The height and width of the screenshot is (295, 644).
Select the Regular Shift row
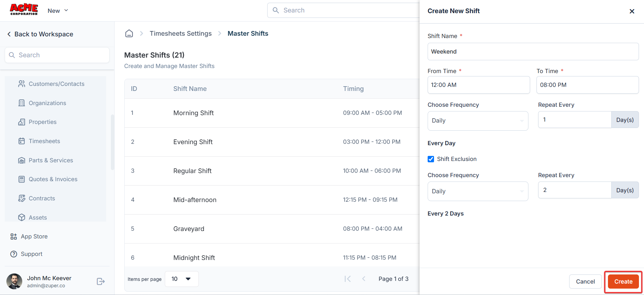pos(272,171)
